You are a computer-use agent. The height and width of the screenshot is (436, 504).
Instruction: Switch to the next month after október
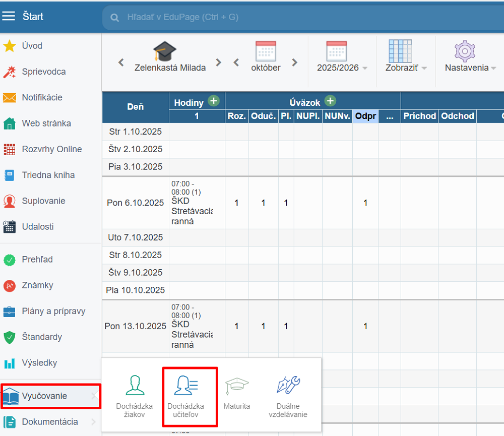point(295,63)
